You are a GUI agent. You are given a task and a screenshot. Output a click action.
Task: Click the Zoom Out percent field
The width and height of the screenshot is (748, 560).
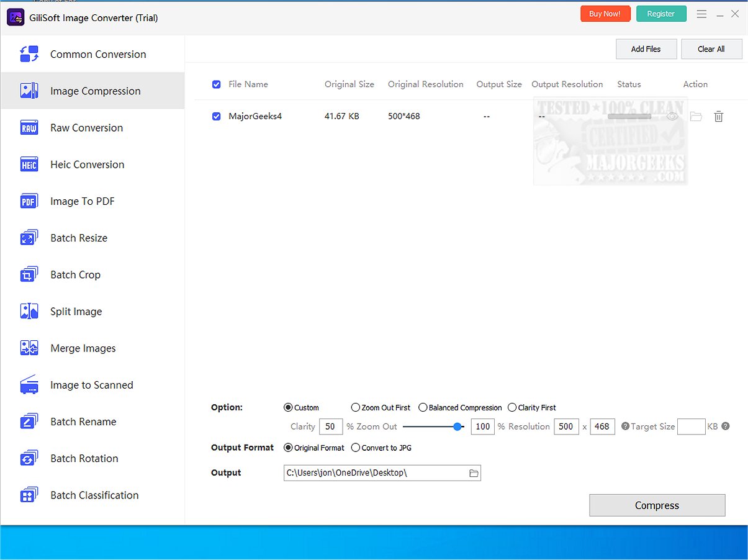483,427
